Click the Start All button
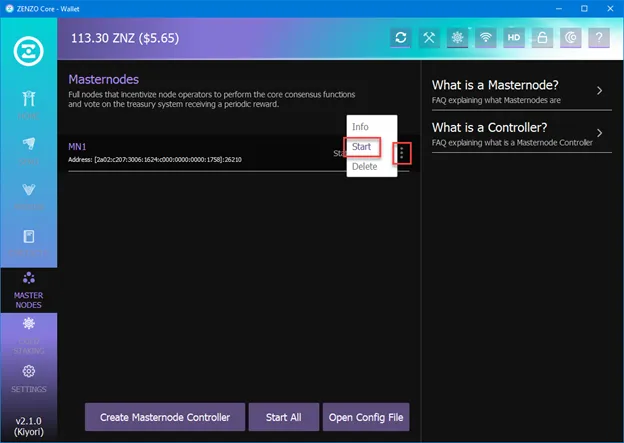Image resolution: width=624 pixels, height=443 pixels. tap(284, 417)
